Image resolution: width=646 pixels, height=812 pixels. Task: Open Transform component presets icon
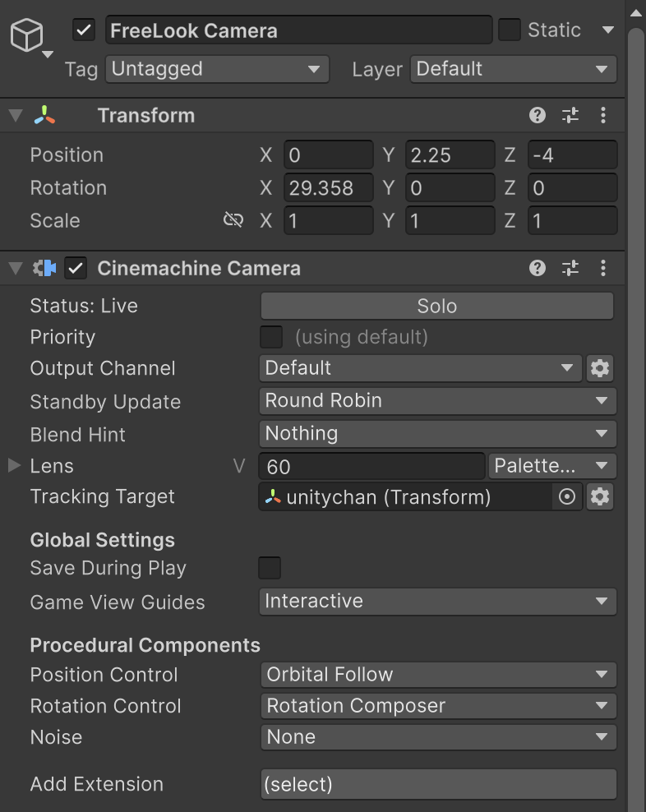570,115
